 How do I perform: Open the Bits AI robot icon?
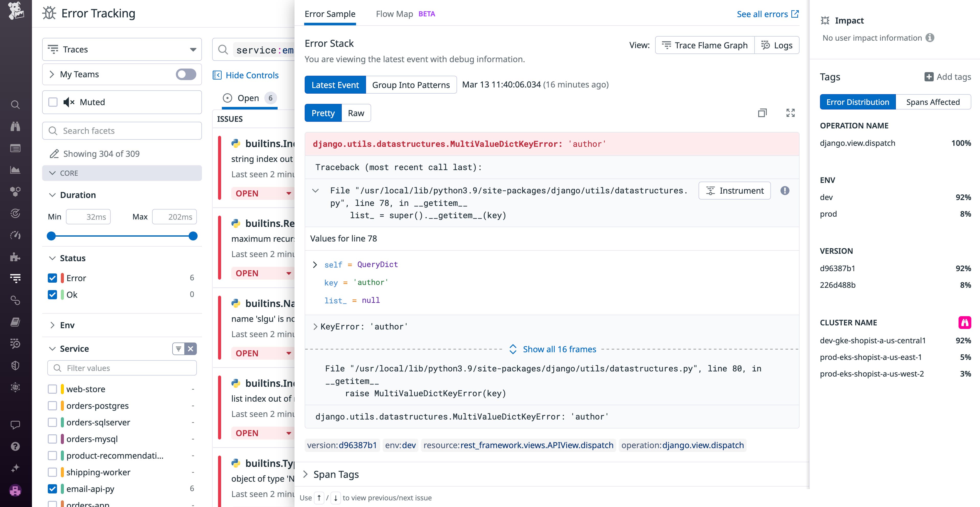point(15,491)
